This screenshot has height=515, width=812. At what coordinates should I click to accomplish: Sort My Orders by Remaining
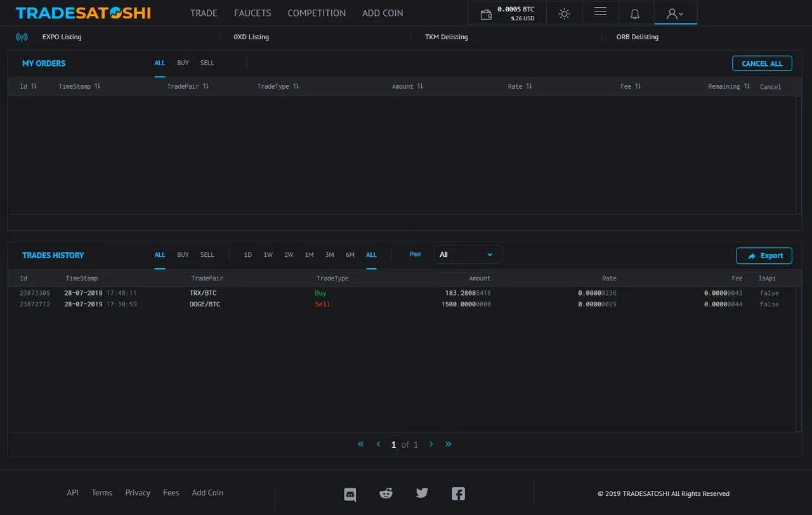tap(730, 86)
